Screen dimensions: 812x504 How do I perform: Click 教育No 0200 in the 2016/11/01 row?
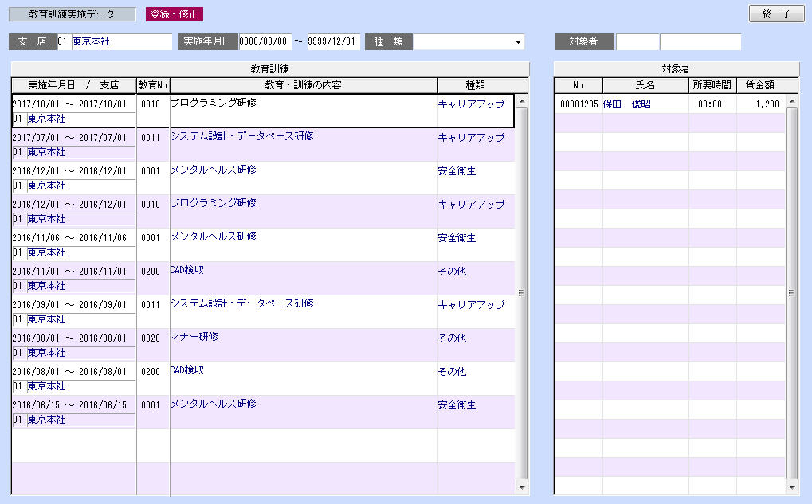151,272
